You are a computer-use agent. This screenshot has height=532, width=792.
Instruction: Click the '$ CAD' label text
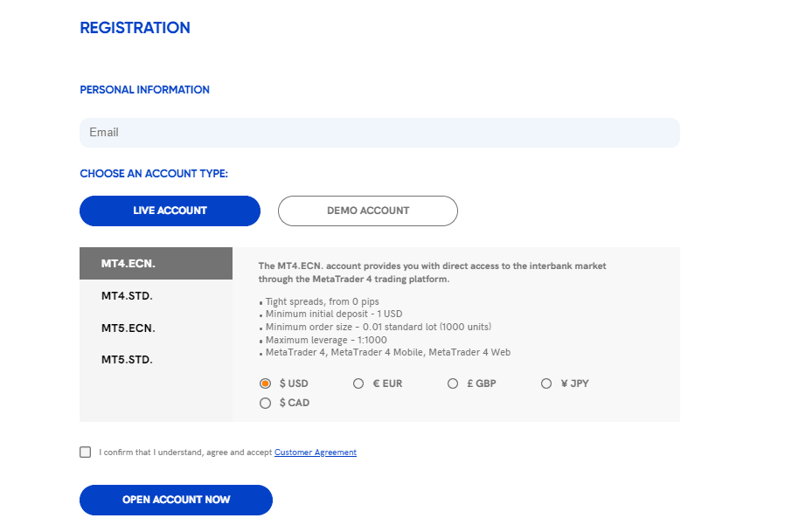click(x=295, y=403)
